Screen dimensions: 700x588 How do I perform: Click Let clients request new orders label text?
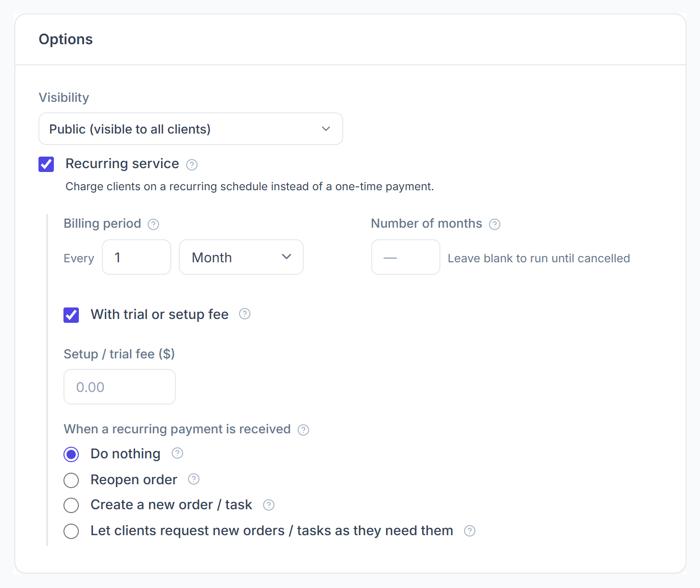pos(272,530)
